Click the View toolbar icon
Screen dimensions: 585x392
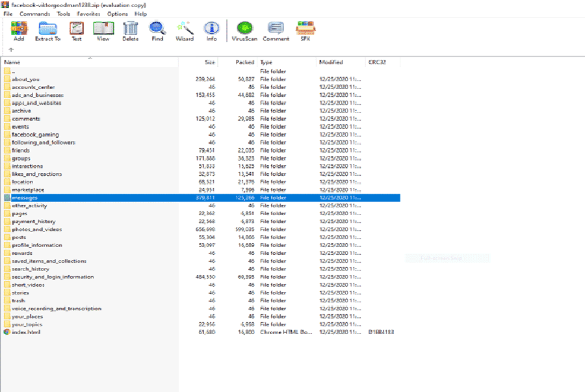point(103,29)
